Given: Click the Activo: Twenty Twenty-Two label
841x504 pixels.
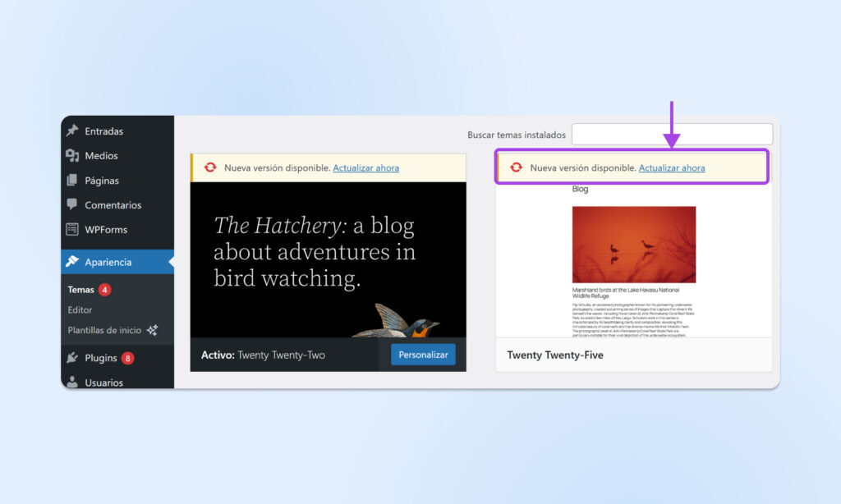Looking at the screenshot, I should click(263, 355).
